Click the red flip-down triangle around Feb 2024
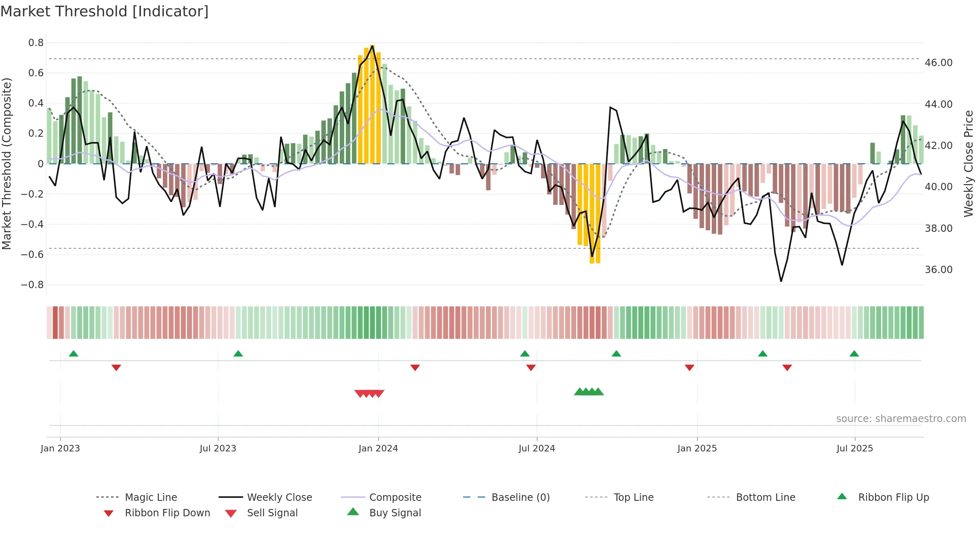Viewport: 980px width, 551px height. pos(415,368)
